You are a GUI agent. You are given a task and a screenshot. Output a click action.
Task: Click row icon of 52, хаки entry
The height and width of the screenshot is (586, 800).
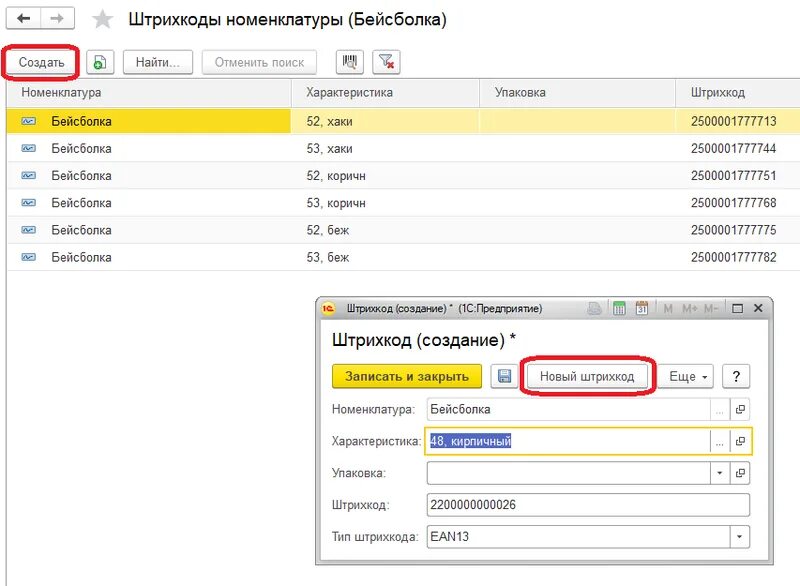coord(29,121)
